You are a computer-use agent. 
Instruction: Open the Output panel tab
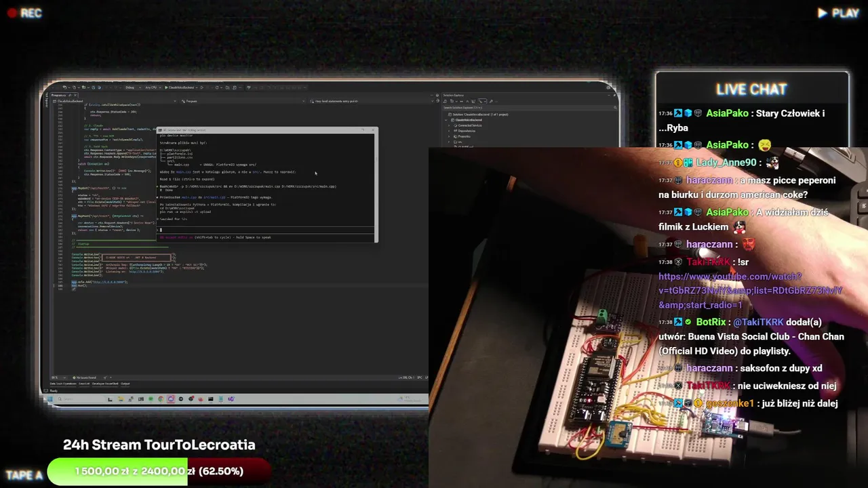pyautogui.click(x=125, y=384)
